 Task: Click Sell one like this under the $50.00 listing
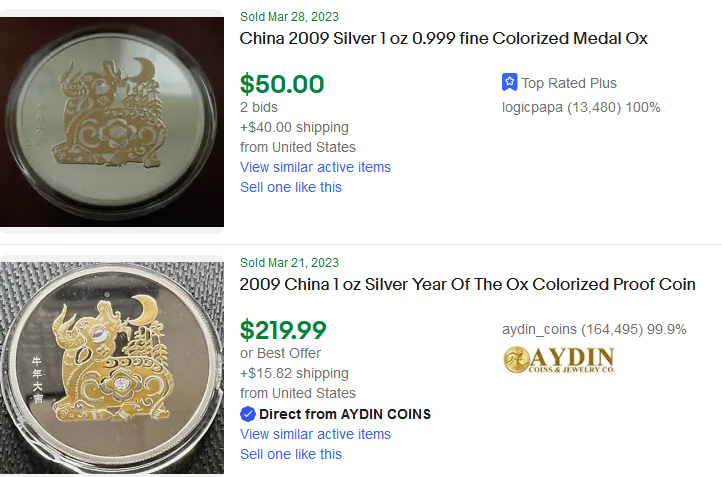point(291,187)
